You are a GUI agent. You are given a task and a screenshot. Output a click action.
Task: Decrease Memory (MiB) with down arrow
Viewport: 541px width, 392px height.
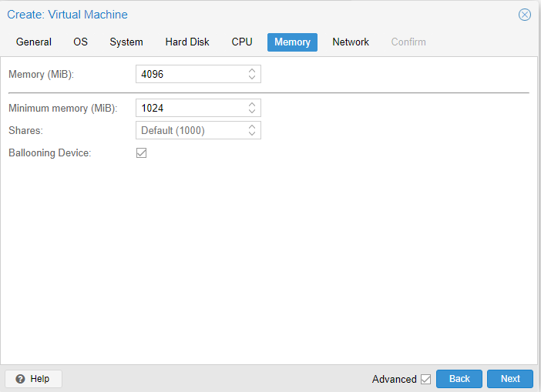point(252,77)
